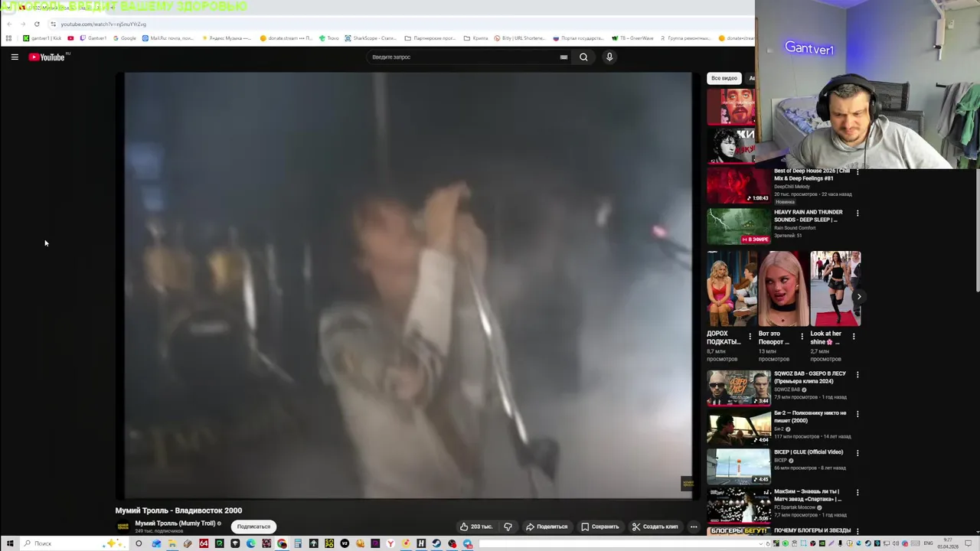980x551 pixels.
Task: Open the SharkScope bookmark
Action: (x=371, y=38)
